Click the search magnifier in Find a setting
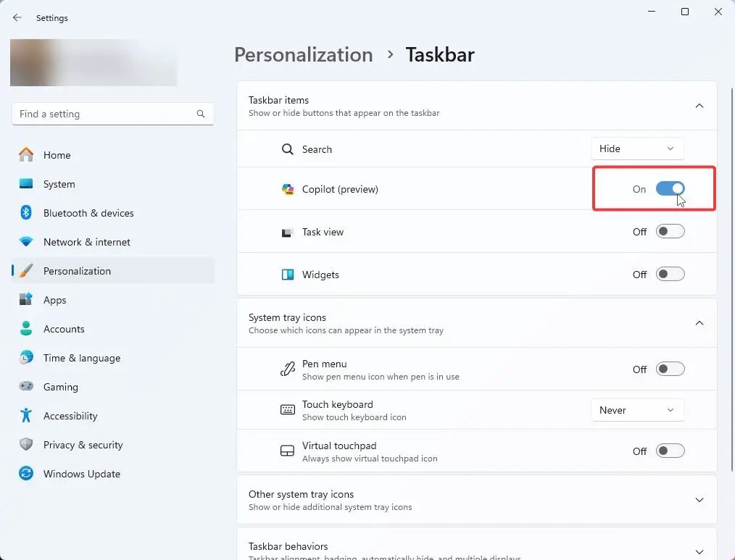This screenshot has height=560, width=735. click(200, 114)
